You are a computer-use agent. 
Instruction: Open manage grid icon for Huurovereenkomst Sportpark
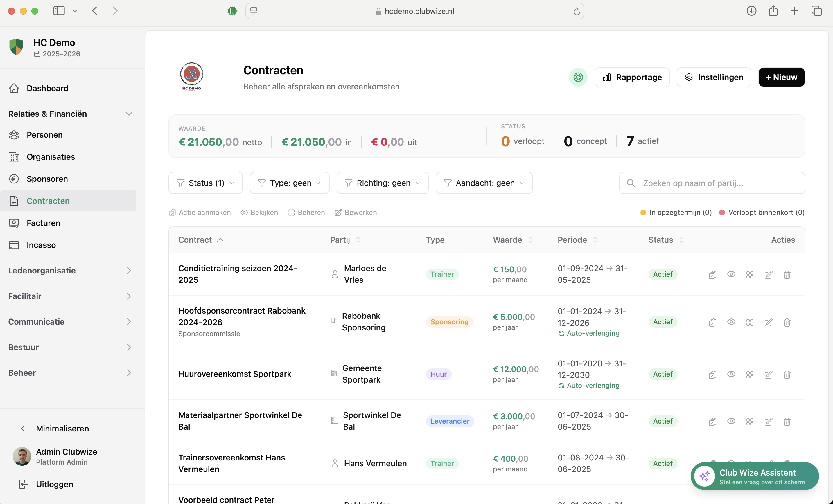750,375
